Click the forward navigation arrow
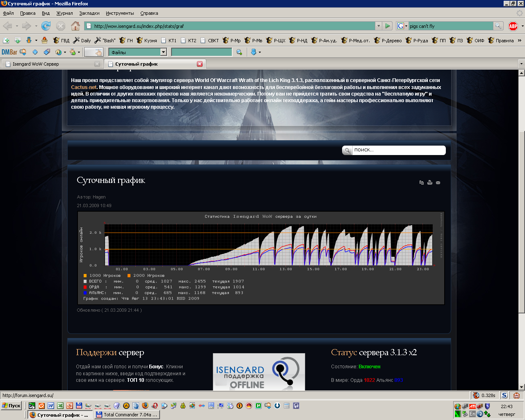The width and height of the screenshot is (525, 420). point(27,26)
